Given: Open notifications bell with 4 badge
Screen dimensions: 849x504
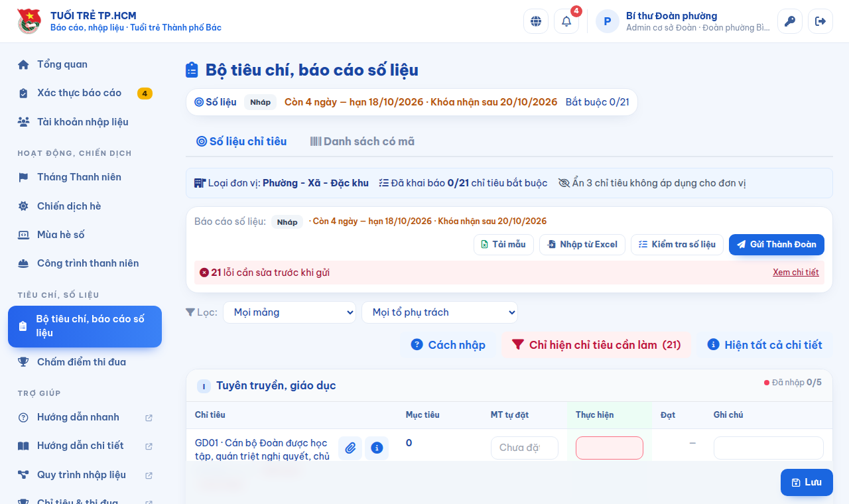Looking at the screenshot, I should [566, 21].
